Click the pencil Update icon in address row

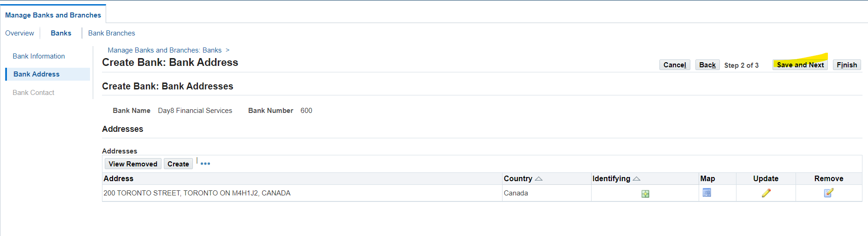(x=766, y=193)
